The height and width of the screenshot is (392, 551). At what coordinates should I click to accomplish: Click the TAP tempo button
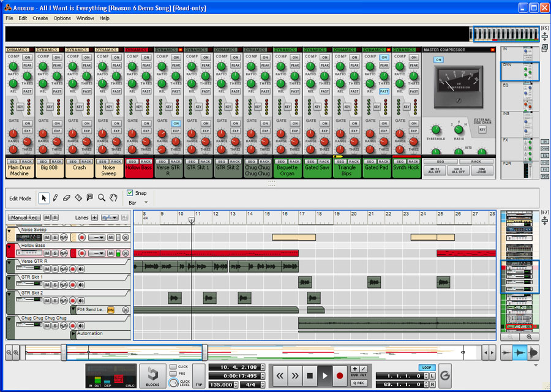point(198,376)
